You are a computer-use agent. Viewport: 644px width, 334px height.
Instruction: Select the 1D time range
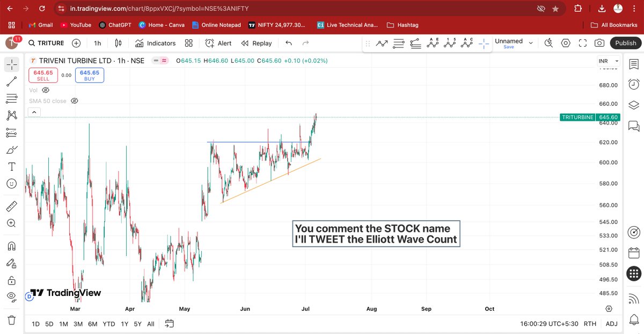click(35, 324)
